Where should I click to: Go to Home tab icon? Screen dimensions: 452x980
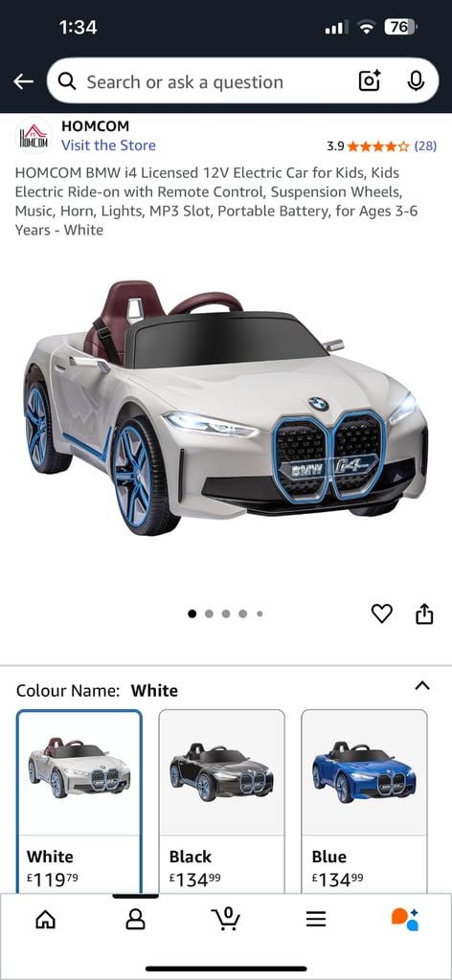click(x=45, y=919)
